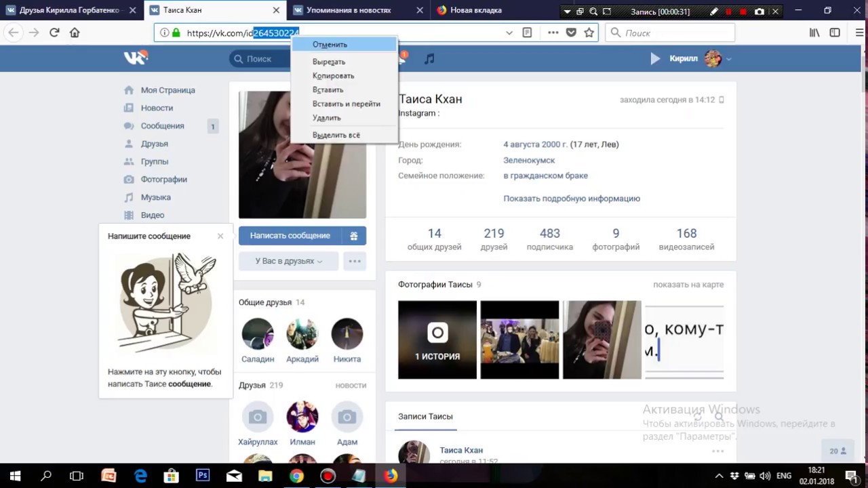Choose 'Вырезать' in context menu

[344, 62]
